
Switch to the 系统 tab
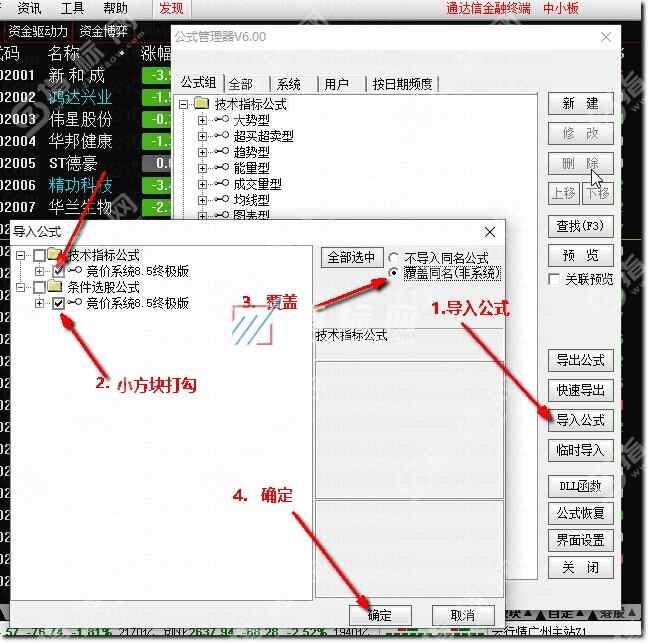coord(289,84)
